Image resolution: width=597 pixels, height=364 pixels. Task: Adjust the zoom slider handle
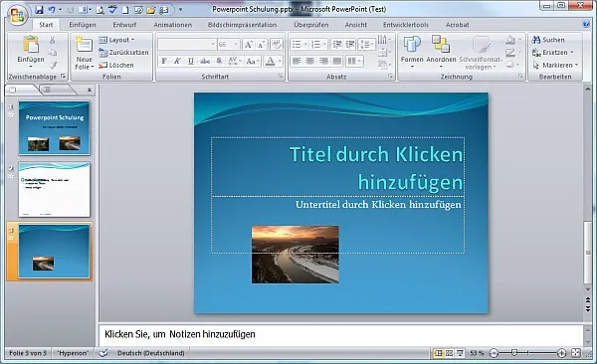(x=514, y=353)
